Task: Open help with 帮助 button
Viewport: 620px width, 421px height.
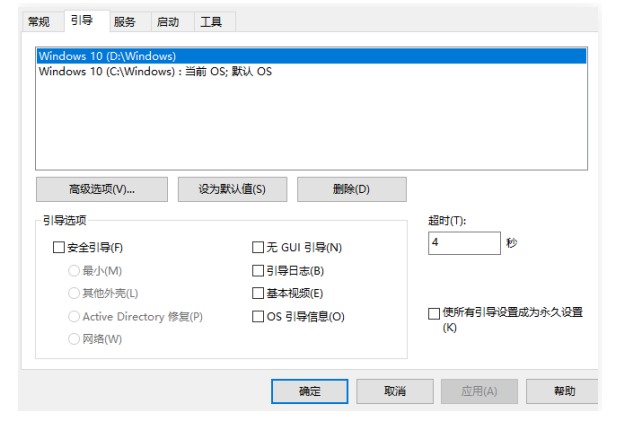Action: 564,392
